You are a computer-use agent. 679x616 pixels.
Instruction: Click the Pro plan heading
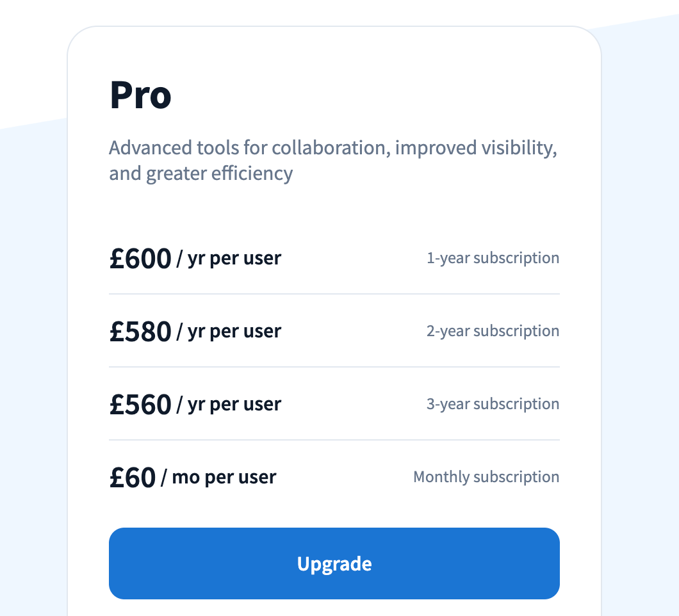pos(140,95)
